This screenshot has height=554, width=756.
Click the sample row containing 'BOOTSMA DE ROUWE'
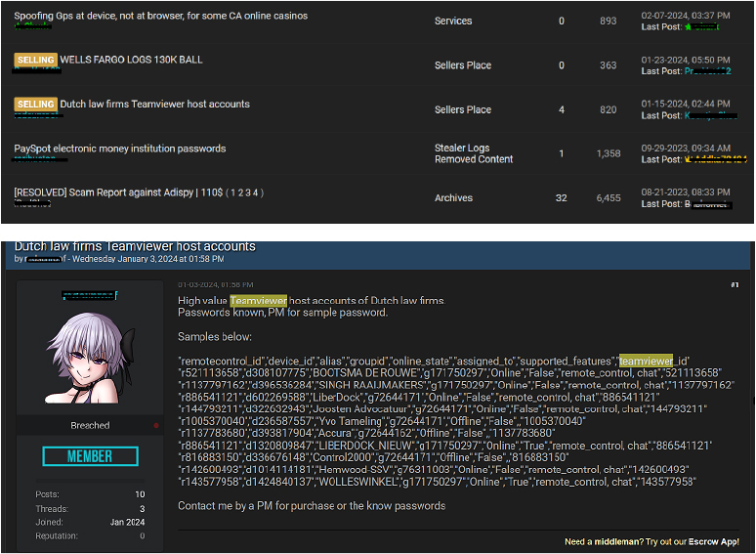(450, 373)
